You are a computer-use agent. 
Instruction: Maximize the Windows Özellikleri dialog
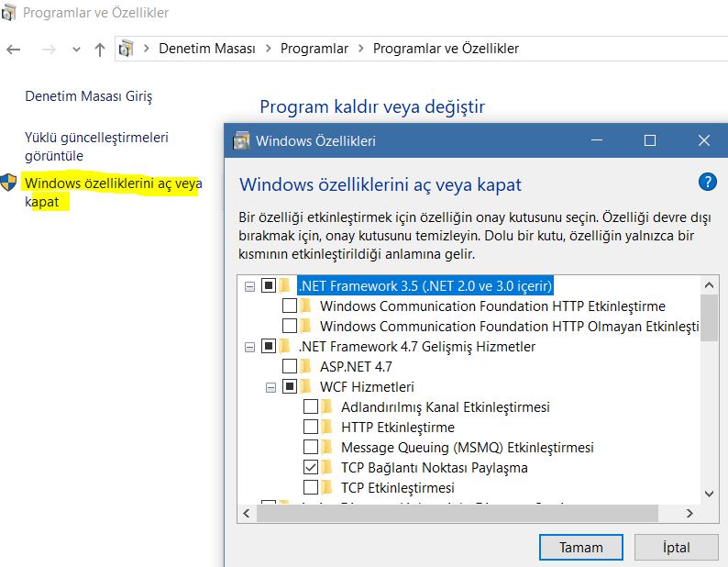[x=650, y=140]
